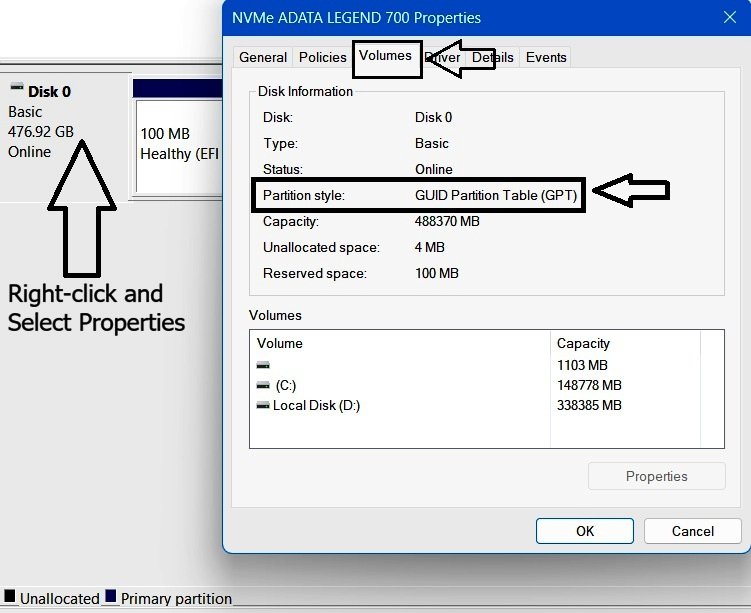Click the 100 MB reserved space value
This screenshot has width=751, height=613.
click(437, 273)
